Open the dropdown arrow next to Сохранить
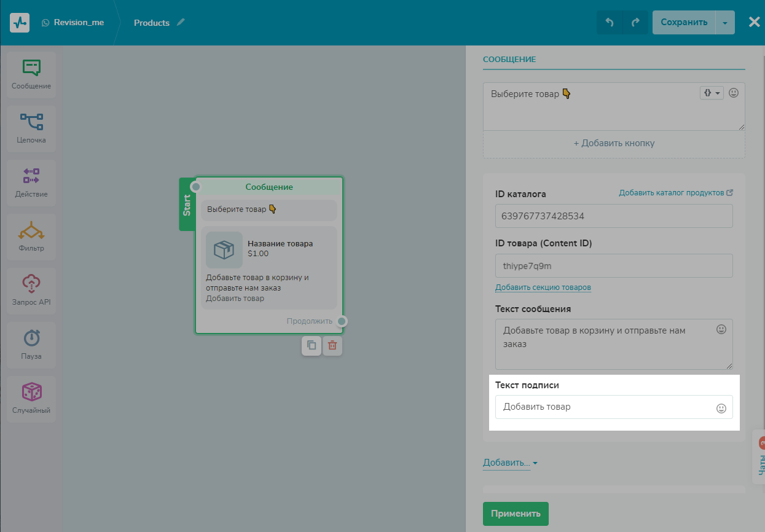765x532 pixels. click(x=725, y=23)
